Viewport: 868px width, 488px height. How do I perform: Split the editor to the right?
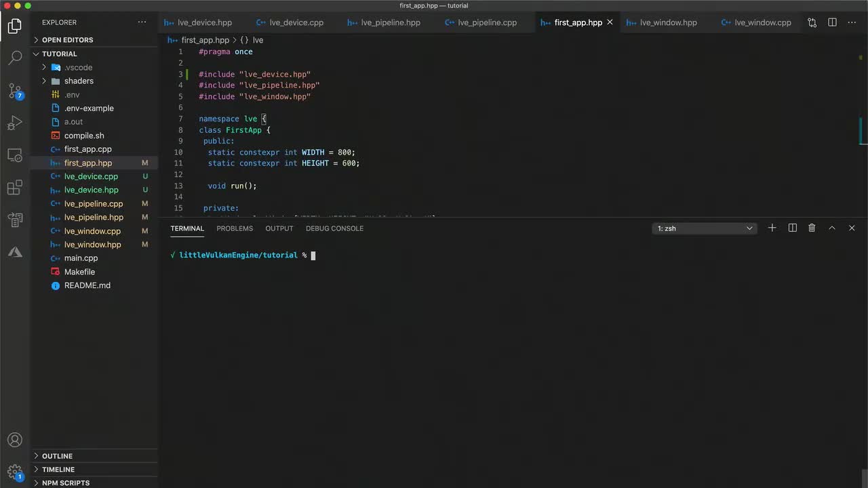point(832,22)
